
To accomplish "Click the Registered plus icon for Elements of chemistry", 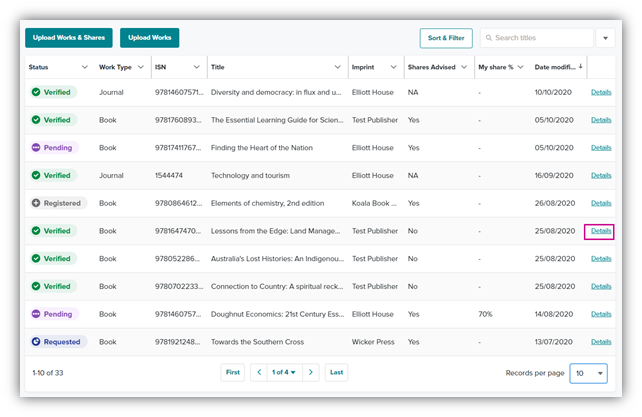I will tap(36, 203).
